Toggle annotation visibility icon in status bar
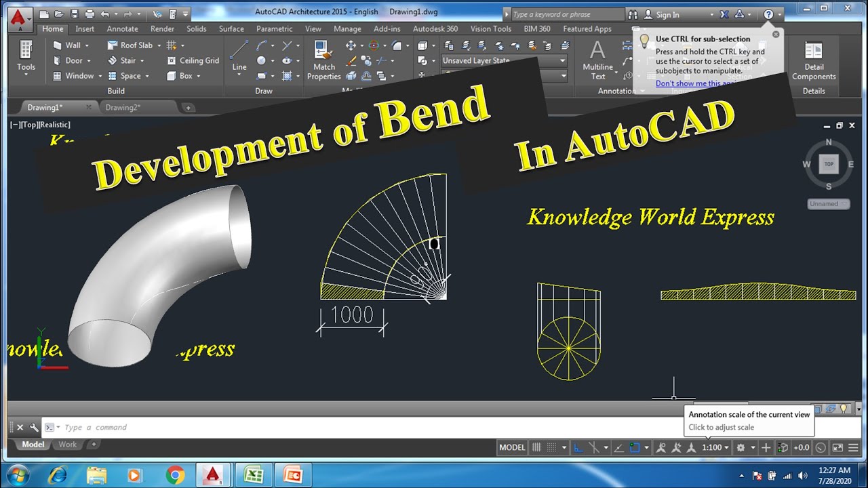Viewport: 868px width, 488px height. pos(661,447)
